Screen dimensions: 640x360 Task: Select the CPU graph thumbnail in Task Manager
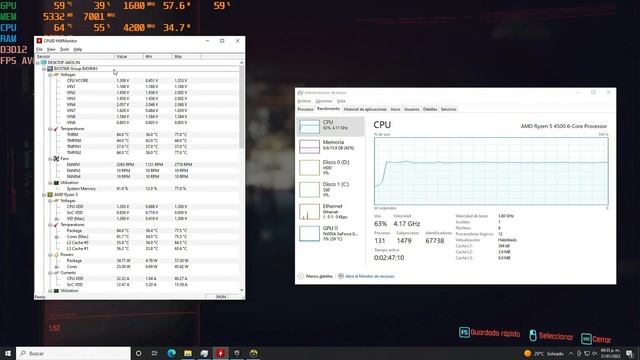pyautogui.click(x=309, y=126)
